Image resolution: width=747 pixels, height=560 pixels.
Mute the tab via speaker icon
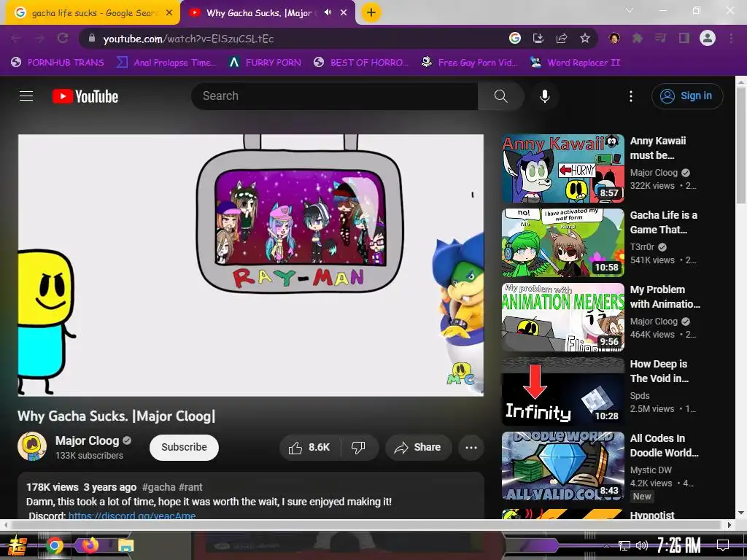[x=328, y=12]
